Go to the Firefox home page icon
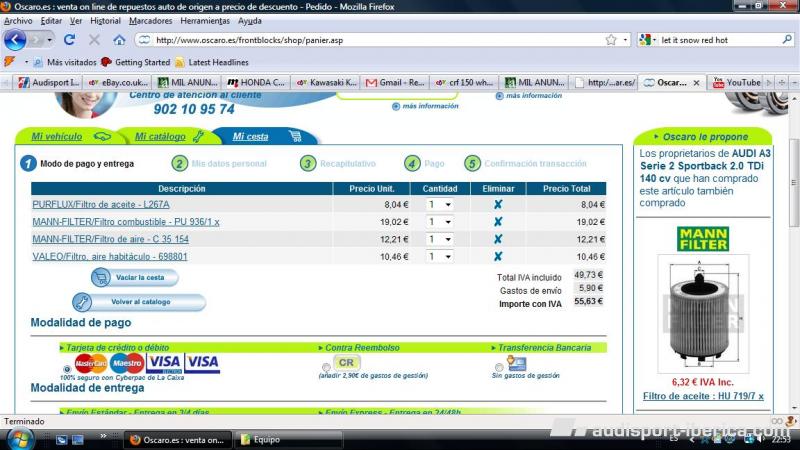The image size is (800, 450). (x=119, y=40)
